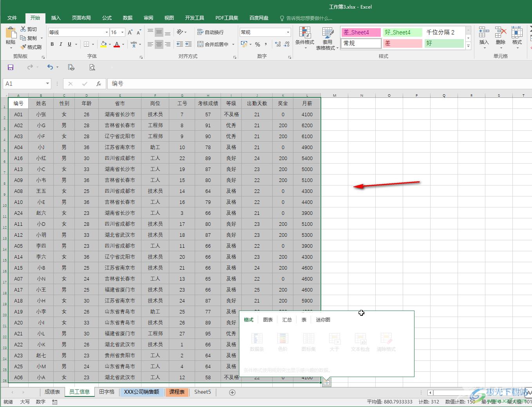Apply the 常规 cell style

coord(361,43)
